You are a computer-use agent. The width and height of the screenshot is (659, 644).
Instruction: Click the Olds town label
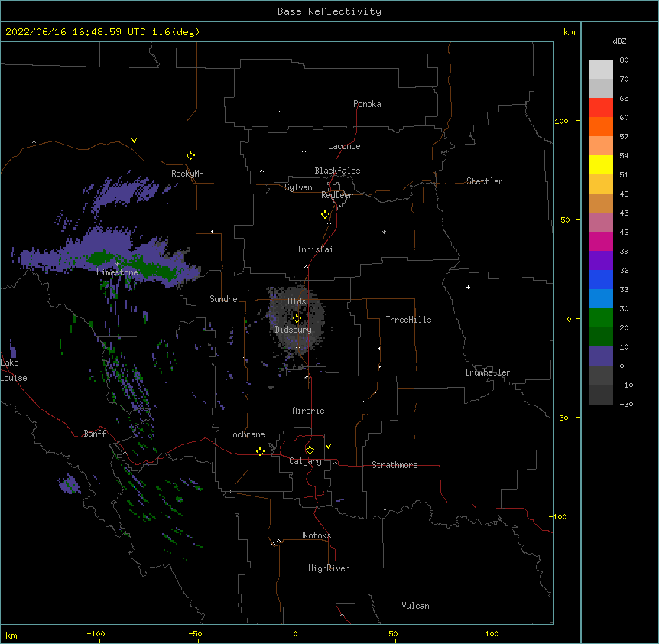click(x=297, y=301)
